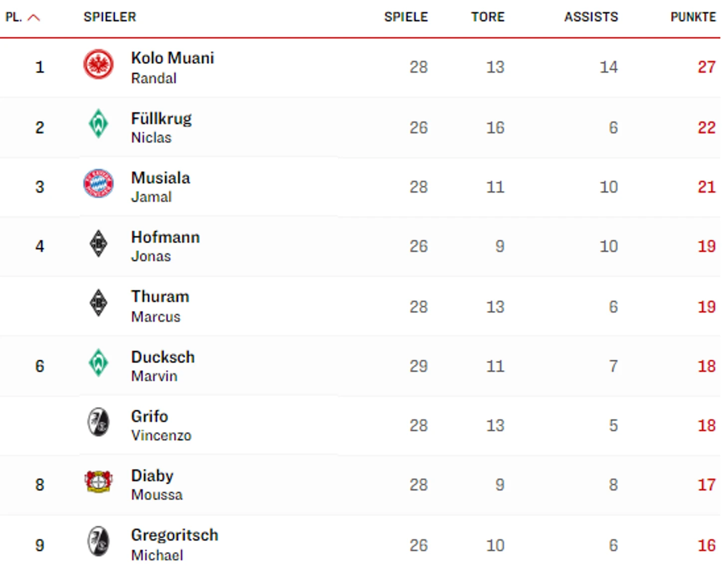Click the SPIELER column header
Screen dimensions: 728x568
pyautogui.click(x=110, y=17)
